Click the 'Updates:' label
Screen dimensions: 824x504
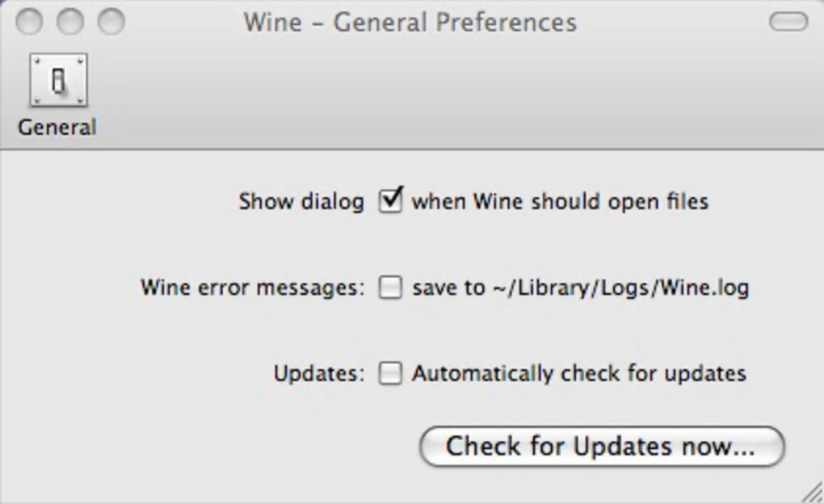319,374
